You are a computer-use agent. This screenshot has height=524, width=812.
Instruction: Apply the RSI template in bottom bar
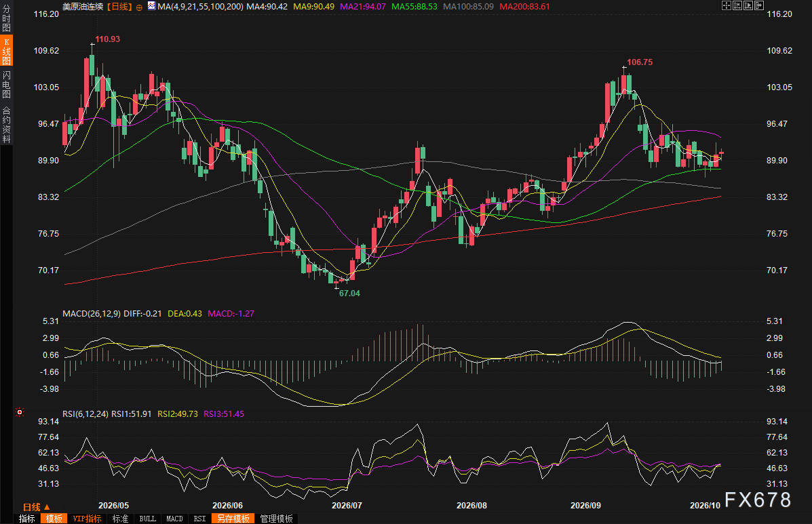199,519
